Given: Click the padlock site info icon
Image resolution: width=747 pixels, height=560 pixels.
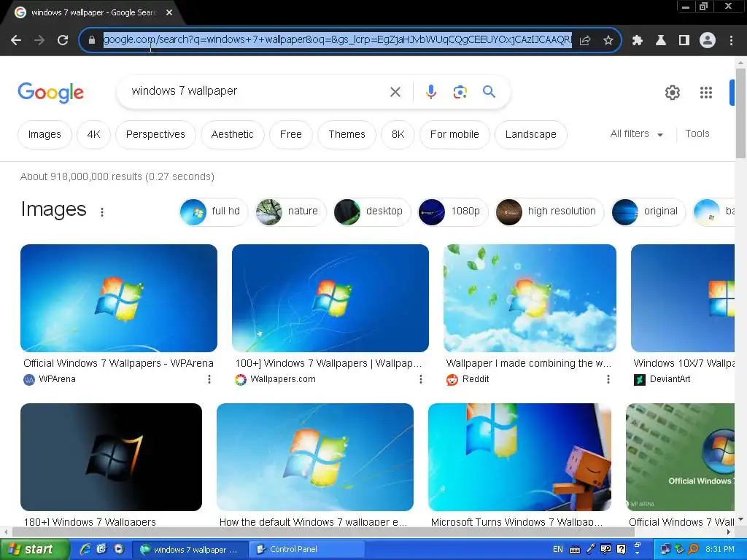Looking at the screenshot, I should tap(91, 40).
